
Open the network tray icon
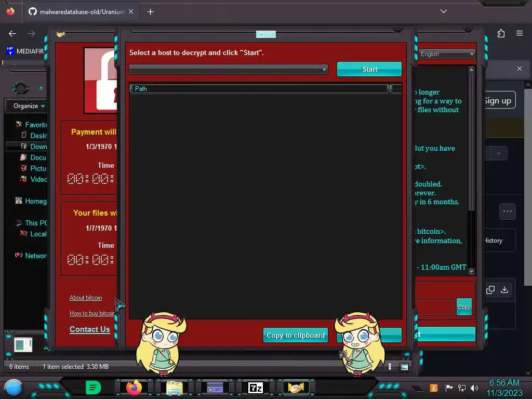point(462,388)
